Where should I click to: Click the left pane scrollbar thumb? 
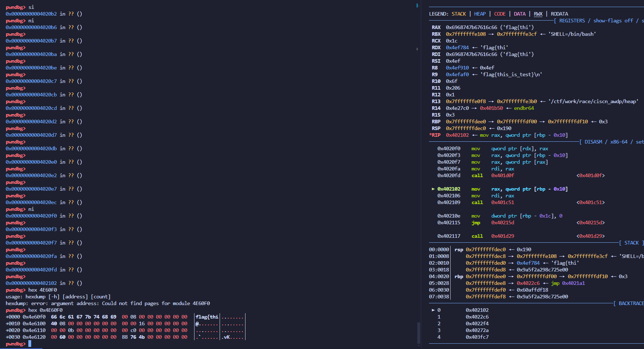point(418,333)
